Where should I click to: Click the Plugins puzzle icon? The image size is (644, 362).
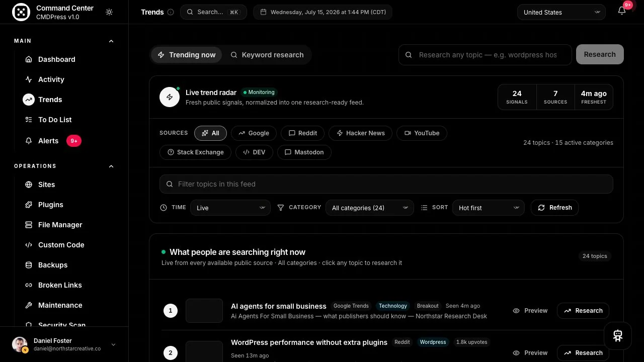click(x=29, y=205)
